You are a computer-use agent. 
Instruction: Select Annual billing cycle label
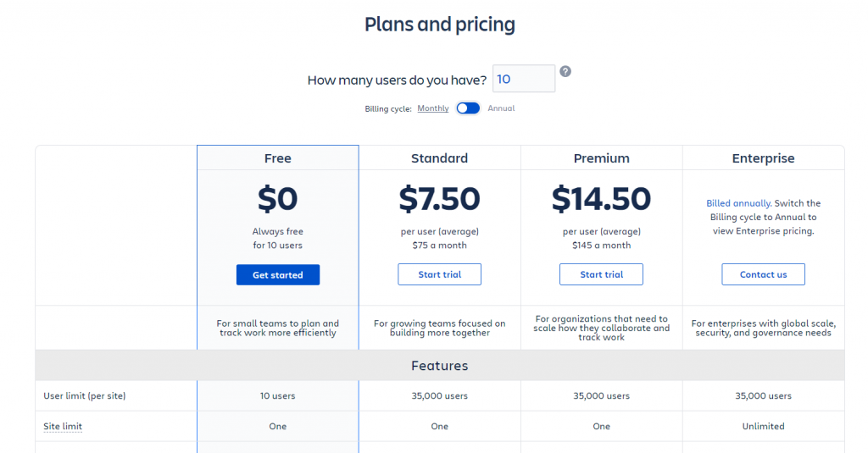501,108
